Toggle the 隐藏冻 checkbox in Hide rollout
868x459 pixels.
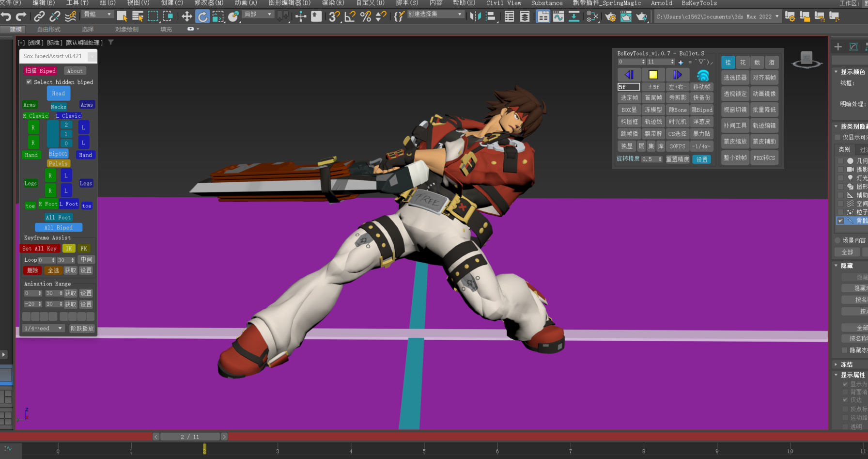click(845, 350)
